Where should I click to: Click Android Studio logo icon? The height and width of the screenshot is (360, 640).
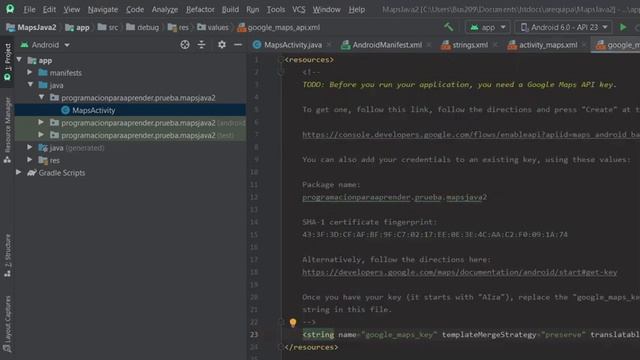(x=10, y=9)
